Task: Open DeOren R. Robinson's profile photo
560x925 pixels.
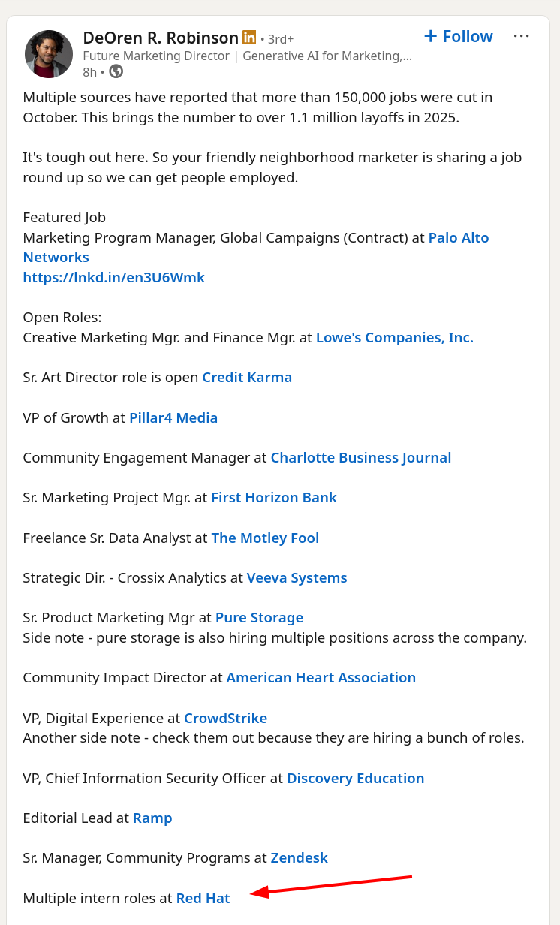Action: (49, 54)
